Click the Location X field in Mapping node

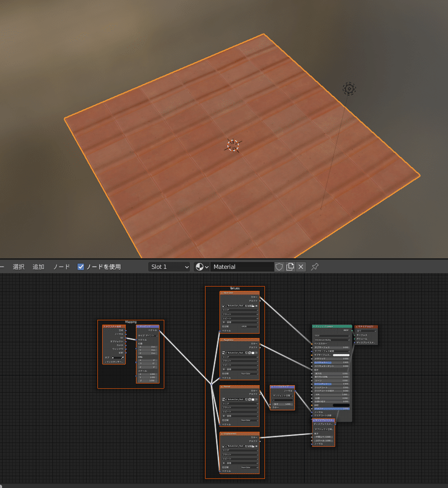point(148,347)
